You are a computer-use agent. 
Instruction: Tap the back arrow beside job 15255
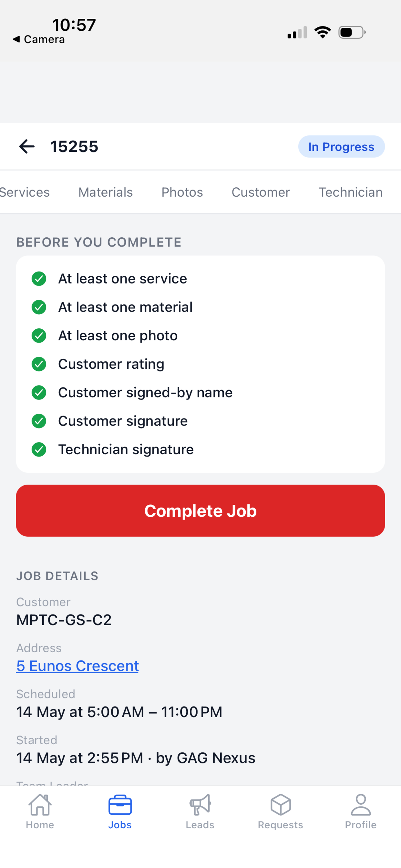click(x=26, y=147)
